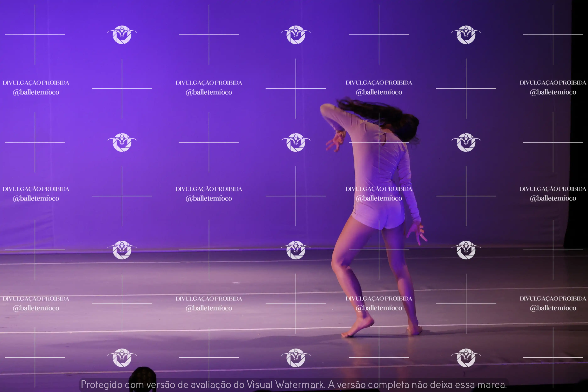Viewport: 588px width, 392px height.
Task: Click the 'Visual Watermark' words in the bottom banner
Action: pyautogui.click(x=285, y=384)
